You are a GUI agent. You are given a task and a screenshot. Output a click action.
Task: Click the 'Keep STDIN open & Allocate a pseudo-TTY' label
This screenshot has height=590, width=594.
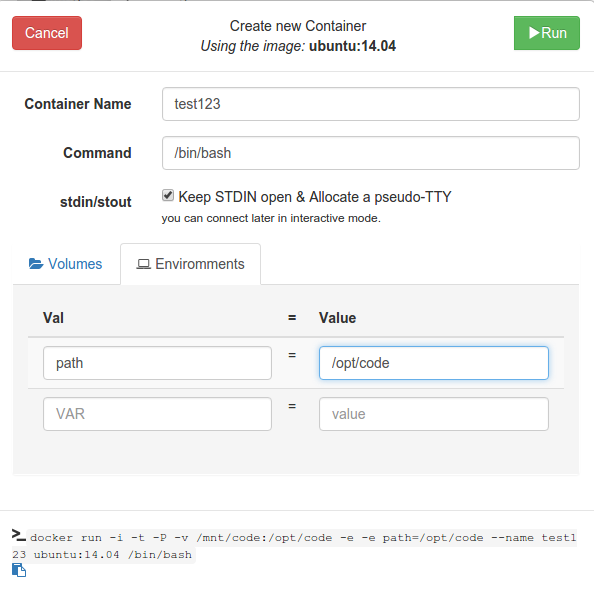tap(315, 197)
